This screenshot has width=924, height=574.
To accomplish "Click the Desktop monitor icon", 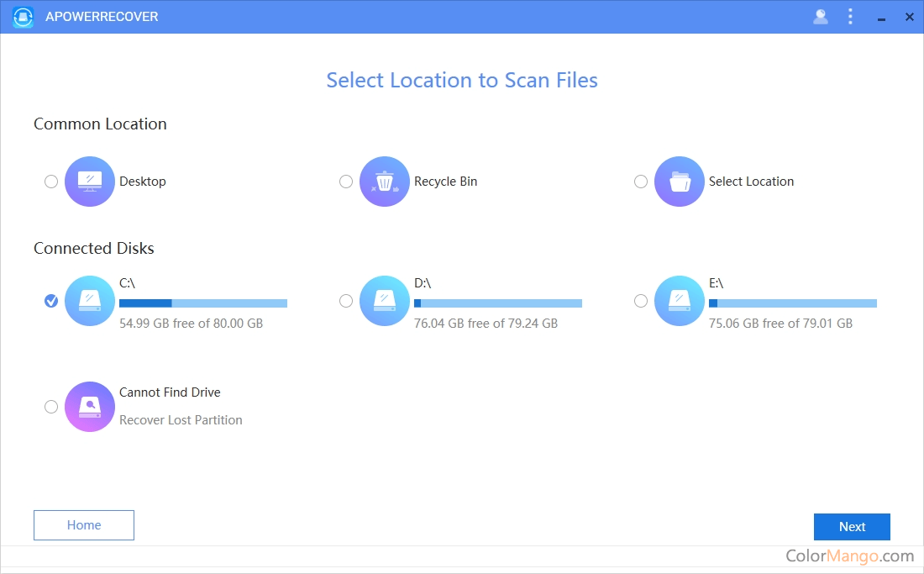I will pos(90,182).
